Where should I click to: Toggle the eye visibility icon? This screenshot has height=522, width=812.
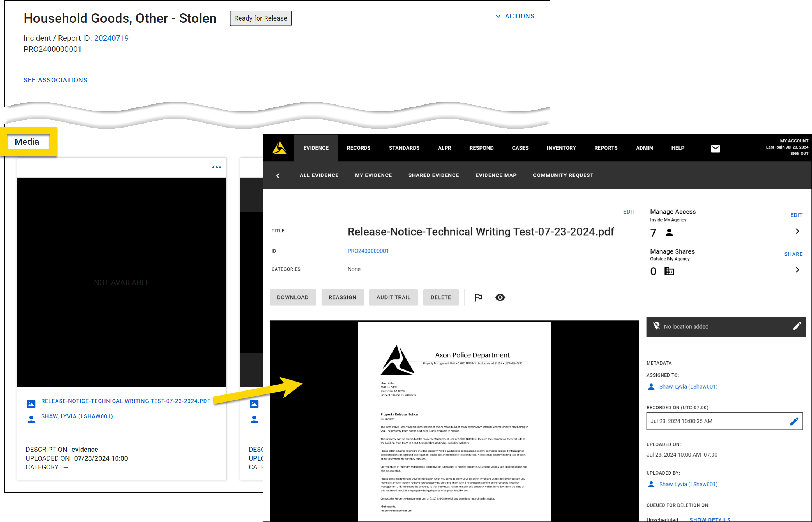click(x=500, y=297)
